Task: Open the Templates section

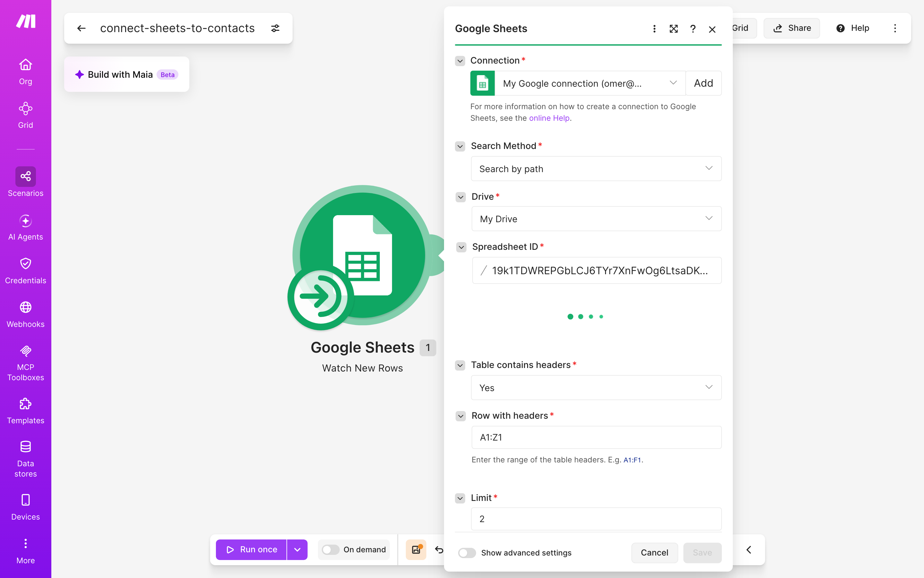Action: click(26, 411)
